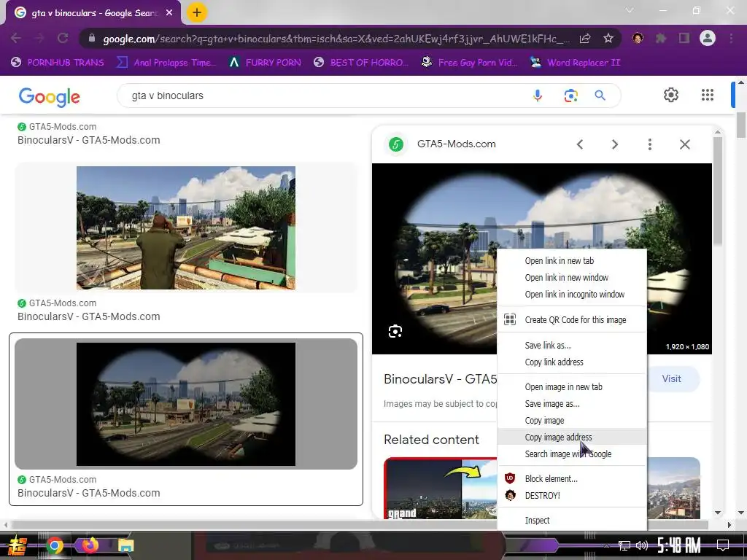Click the Lens icon on preview image

[x=395, y=332]
